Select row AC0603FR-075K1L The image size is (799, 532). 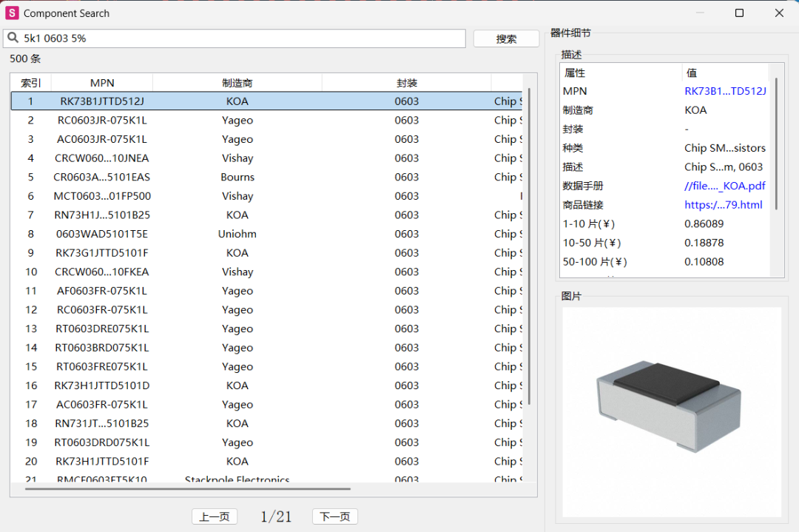pos(266,405)
